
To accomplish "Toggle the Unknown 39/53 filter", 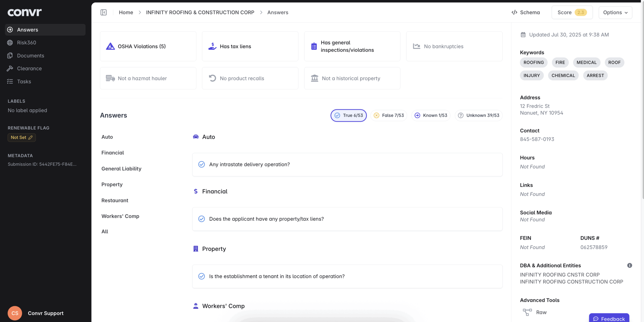I will [x=478, y=115].
